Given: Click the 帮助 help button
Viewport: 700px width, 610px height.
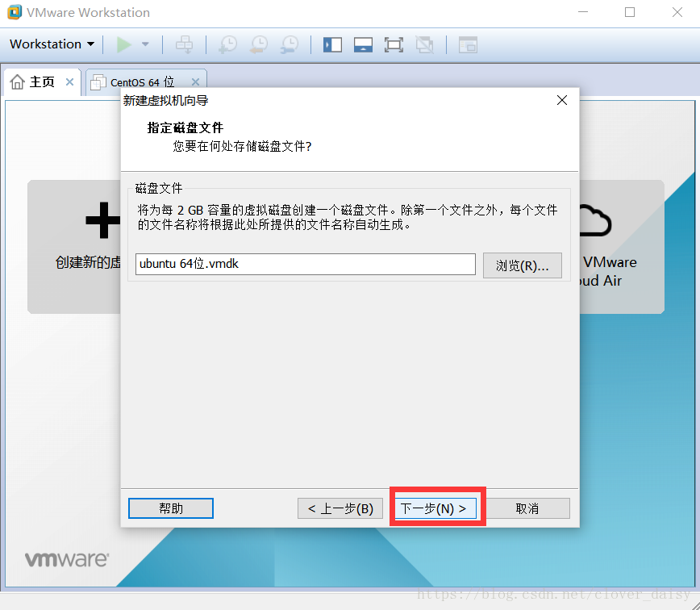Looking at the screenshot, I should pos(170,508).
